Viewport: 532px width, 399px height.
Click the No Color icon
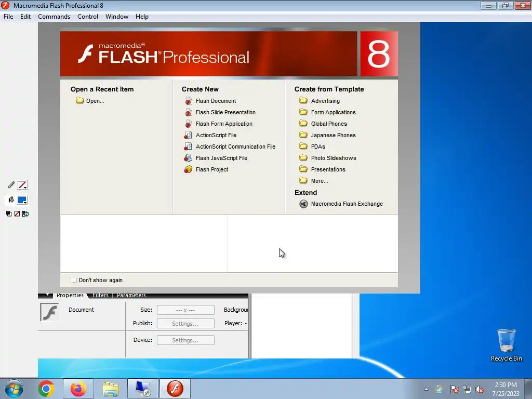pos(17,214)
